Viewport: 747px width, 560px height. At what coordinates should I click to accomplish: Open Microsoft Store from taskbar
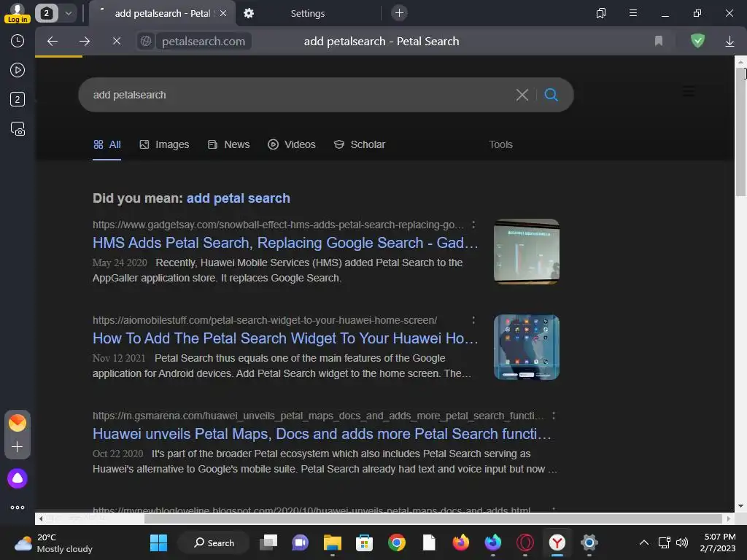(x=364, y=542)
